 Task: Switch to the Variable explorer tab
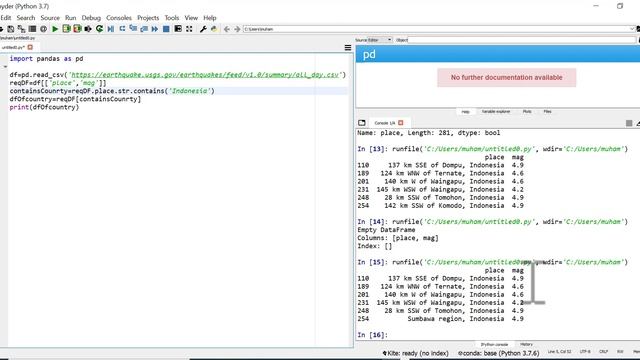[496, 111]
